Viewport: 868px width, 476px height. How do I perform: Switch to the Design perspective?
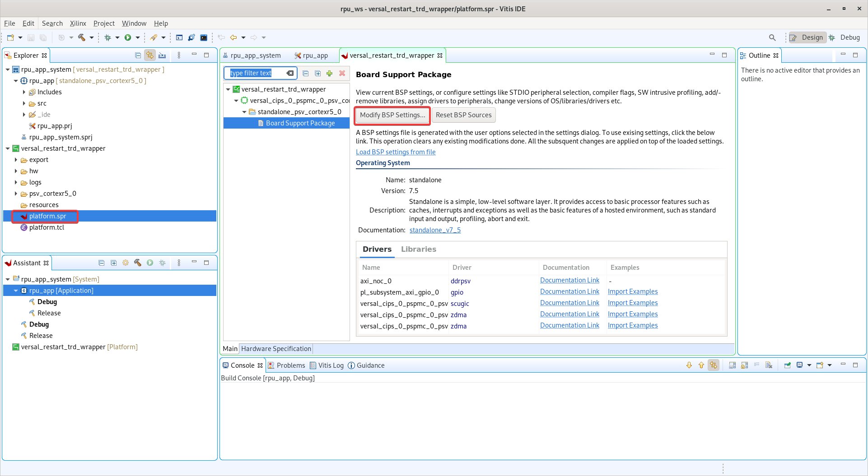point(807,37)
